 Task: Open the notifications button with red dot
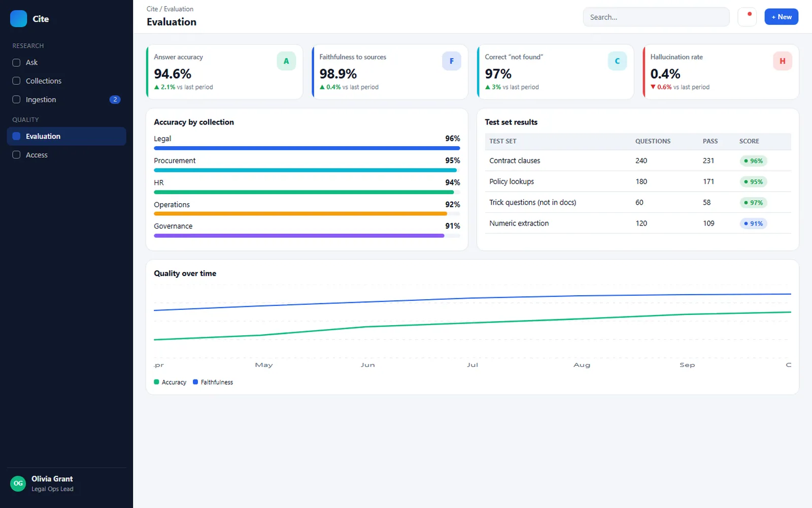tap(747, 17)
